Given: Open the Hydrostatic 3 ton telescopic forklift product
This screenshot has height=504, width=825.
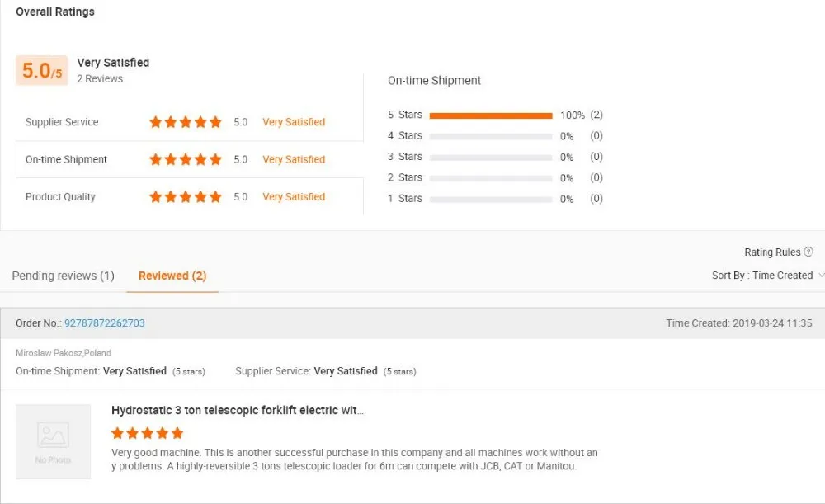Looking at the screenshot, I should pyautogui.click(x=238, y=410).
